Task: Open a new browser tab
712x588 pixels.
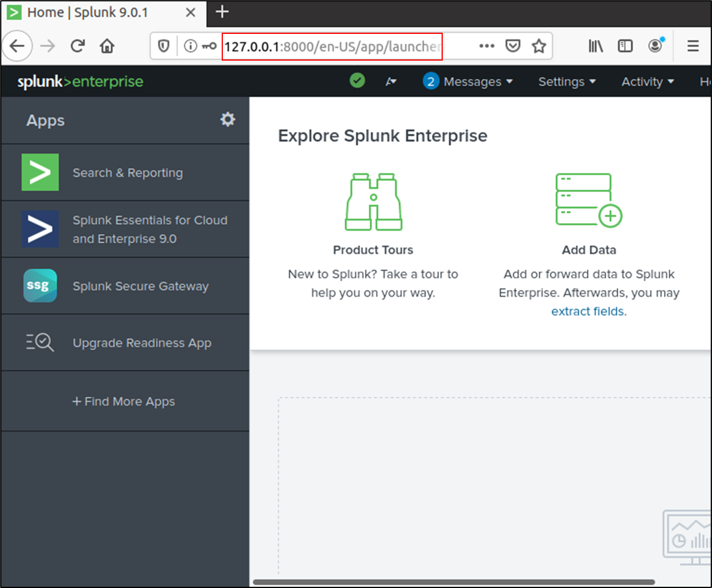Action: tap(222, 12)
